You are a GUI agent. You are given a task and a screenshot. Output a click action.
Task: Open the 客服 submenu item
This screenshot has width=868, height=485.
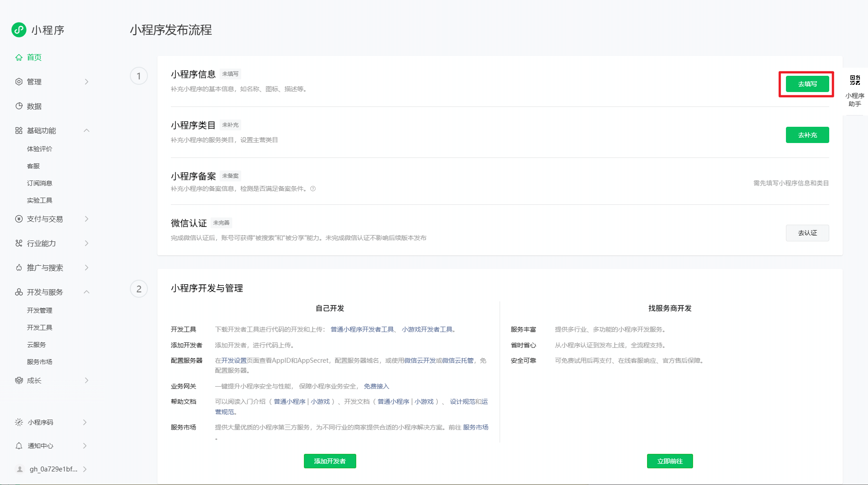coord(33,166)
